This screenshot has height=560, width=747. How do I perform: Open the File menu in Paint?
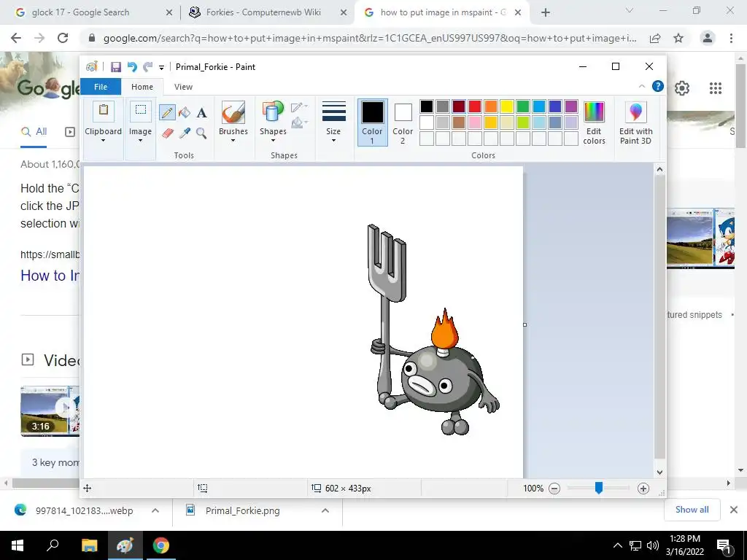point(101,87)
